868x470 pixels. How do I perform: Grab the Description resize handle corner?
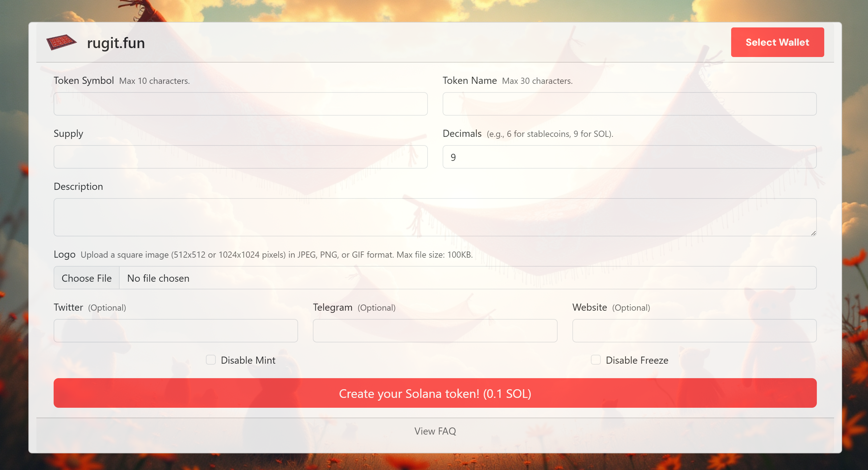[x=813, y=233]
